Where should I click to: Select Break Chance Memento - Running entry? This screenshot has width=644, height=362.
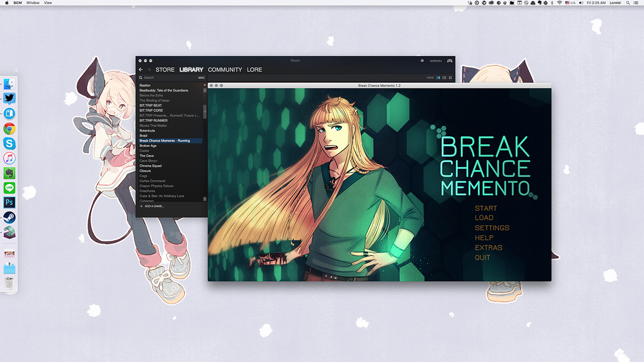pos(170,141)
